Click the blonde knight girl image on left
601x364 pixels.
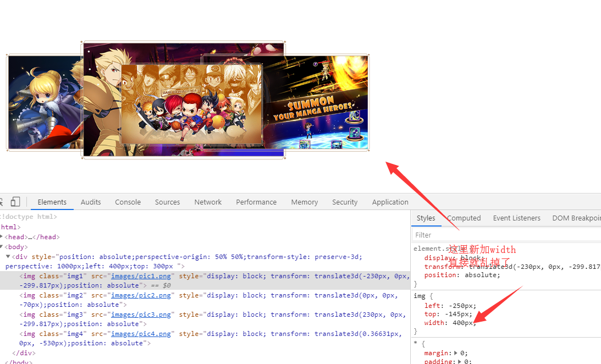tap(45, 102)
